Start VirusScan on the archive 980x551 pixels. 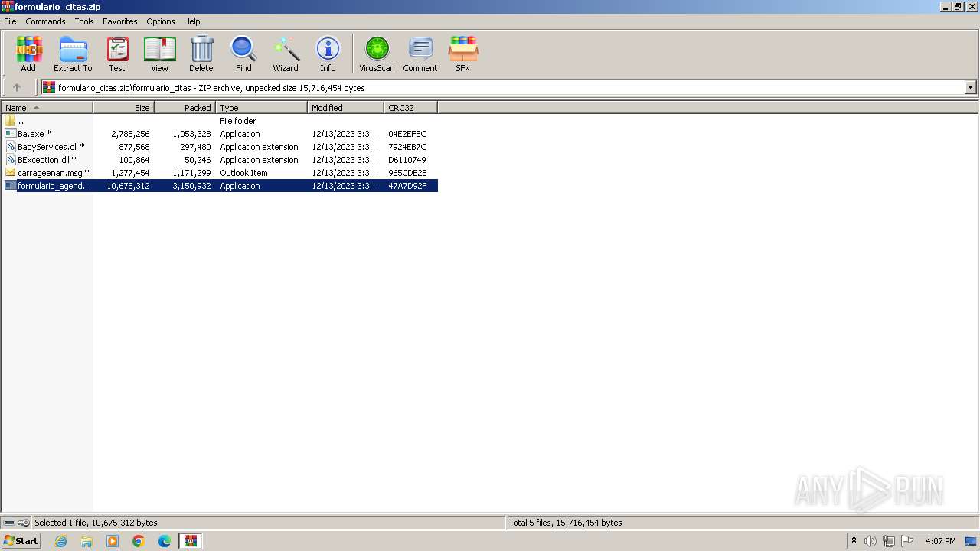[377, 54]
